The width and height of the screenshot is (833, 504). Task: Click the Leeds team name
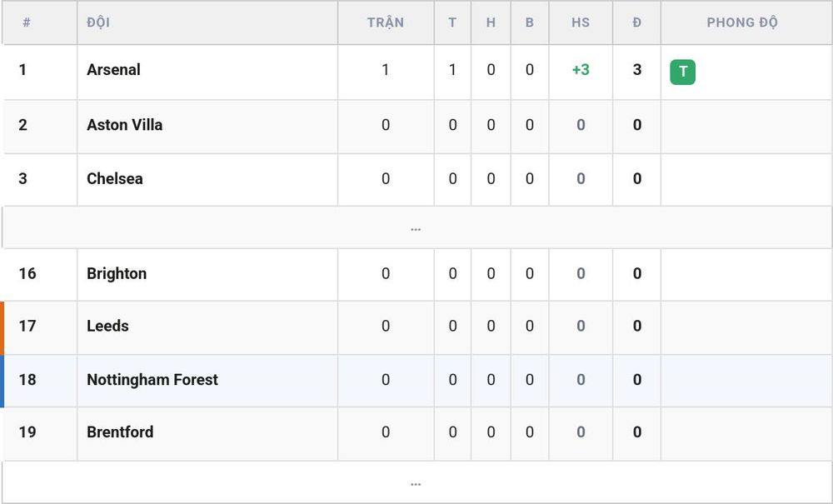(107, 326)
